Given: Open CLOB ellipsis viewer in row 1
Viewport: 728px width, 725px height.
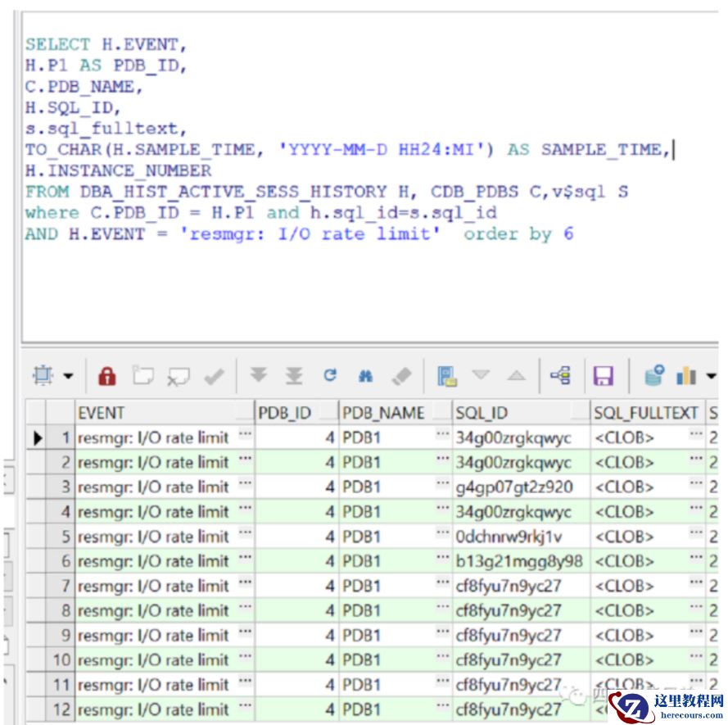Looking at the screenshot, I should 696,435.
